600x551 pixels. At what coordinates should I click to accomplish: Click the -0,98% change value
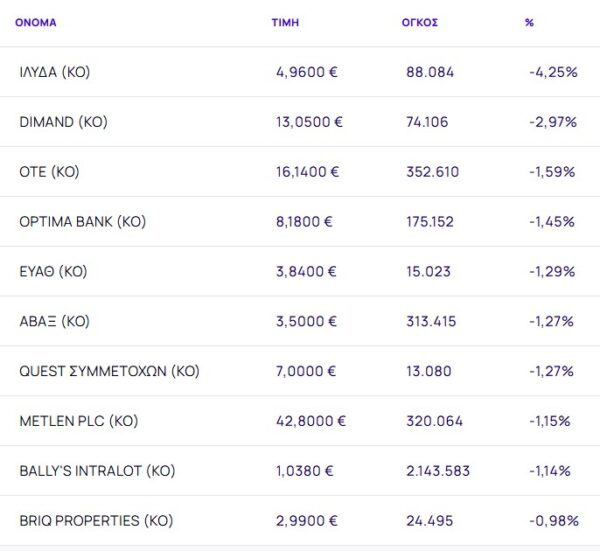click(x=553, y=521)
